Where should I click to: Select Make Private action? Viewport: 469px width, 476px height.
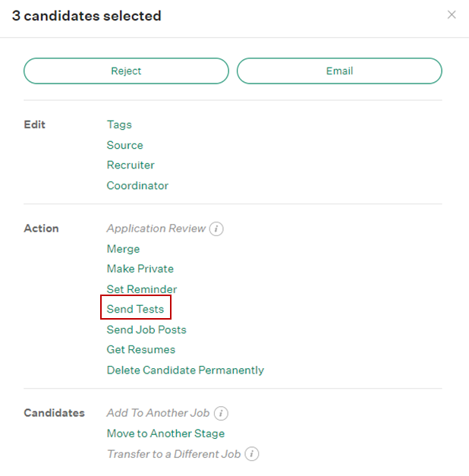140,269
